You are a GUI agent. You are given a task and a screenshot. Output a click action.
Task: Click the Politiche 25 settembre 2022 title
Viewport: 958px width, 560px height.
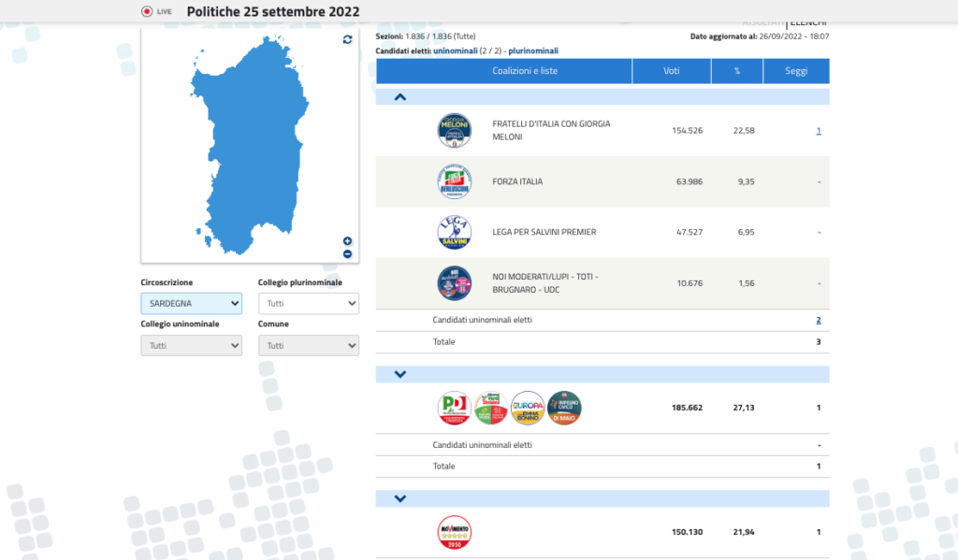point(273,11)
